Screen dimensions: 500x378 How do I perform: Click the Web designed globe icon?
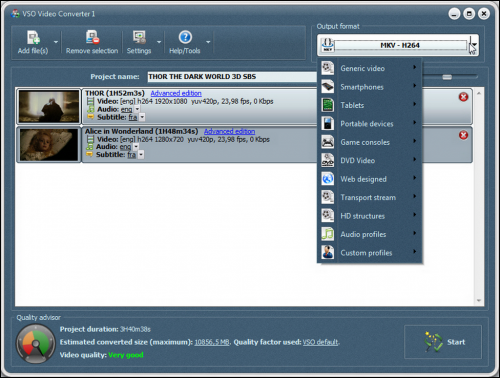328,179
